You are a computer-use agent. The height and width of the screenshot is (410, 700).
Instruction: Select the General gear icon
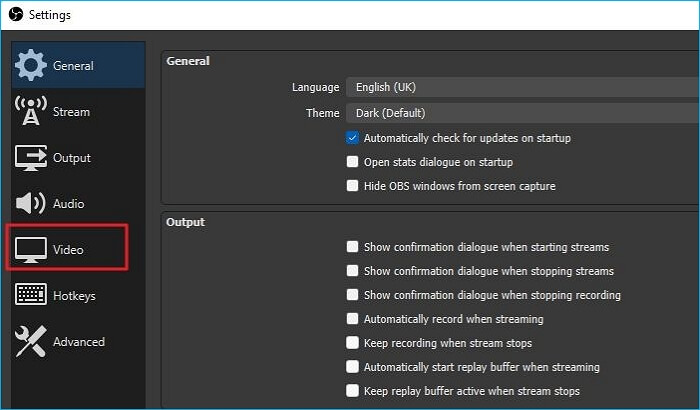[30, 65]
